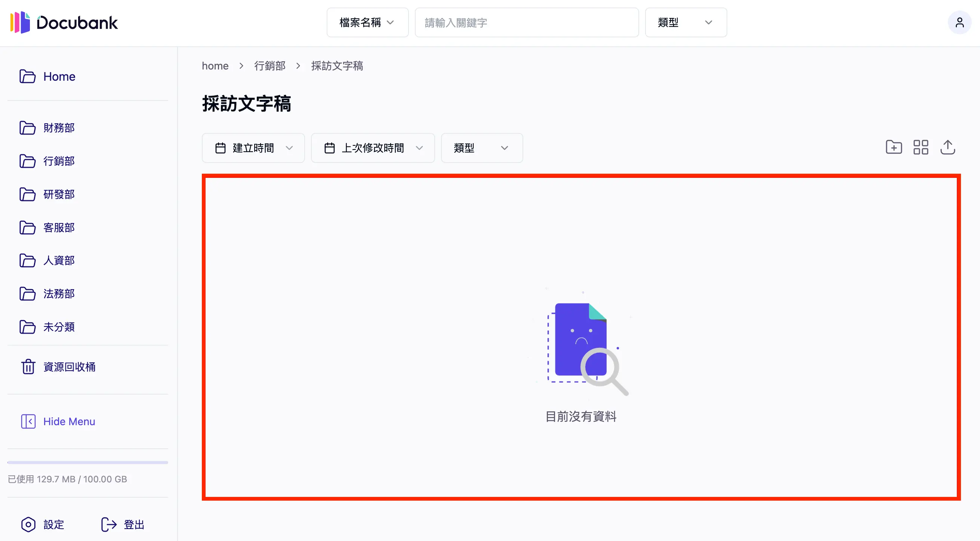This screenshot has height=541, width=980.
Task: Open the 檔案名稱 search field dropdown
Action: (367, 22)
